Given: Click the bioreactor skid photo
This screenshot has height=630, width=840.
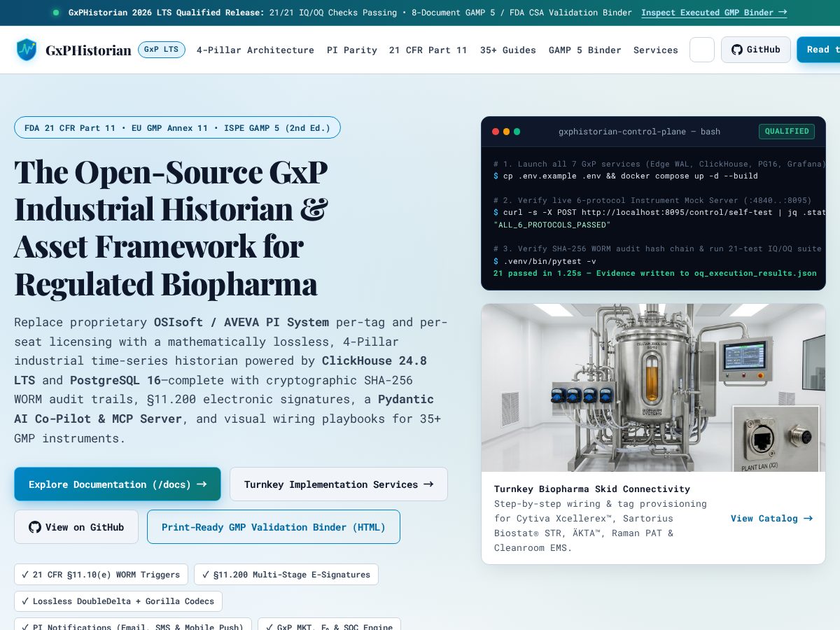Looking at the screenshot, I should [653, 388].
